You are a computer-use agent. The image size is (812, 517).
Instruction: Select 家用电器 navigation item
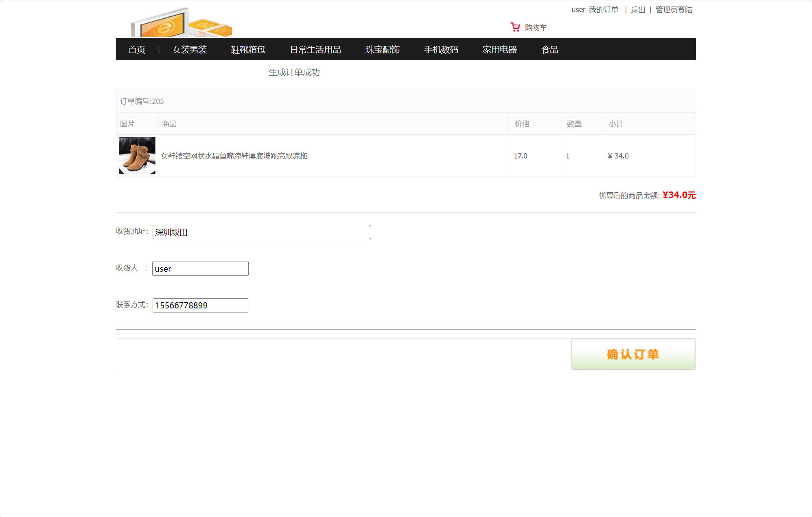pos(500,50)
